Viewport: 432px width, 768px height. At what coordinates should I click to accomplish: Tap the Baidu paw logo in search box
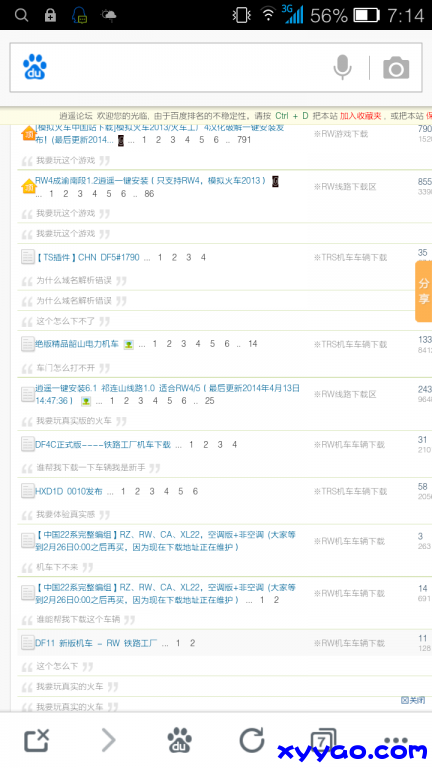[34, 67]
